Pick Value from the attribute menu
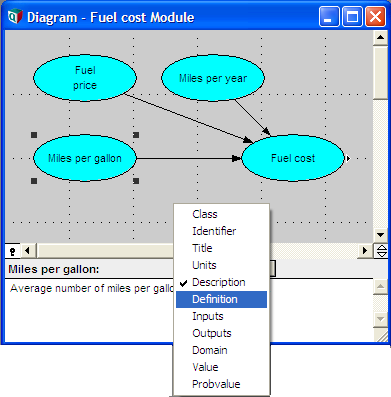Screen dimensions: 391x397 coord(221,367)
